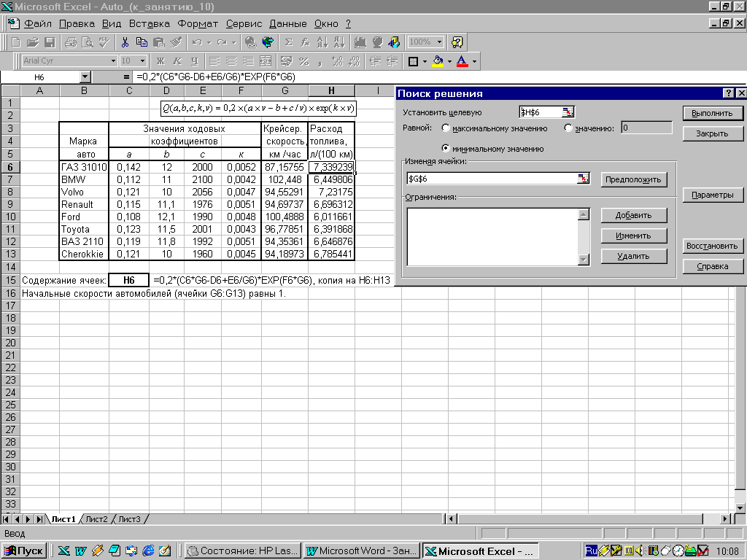Click the AutoSum sigma icon
The height and width of the screenshot is (560, 747).
288,42
